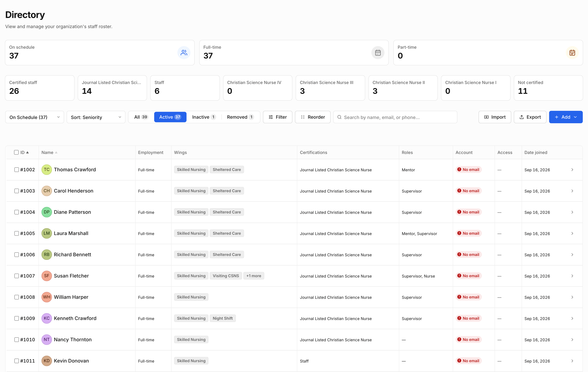Sort by ID using the arrow icon
This screenshot has height=372, width=588.
tap(27, 152)
